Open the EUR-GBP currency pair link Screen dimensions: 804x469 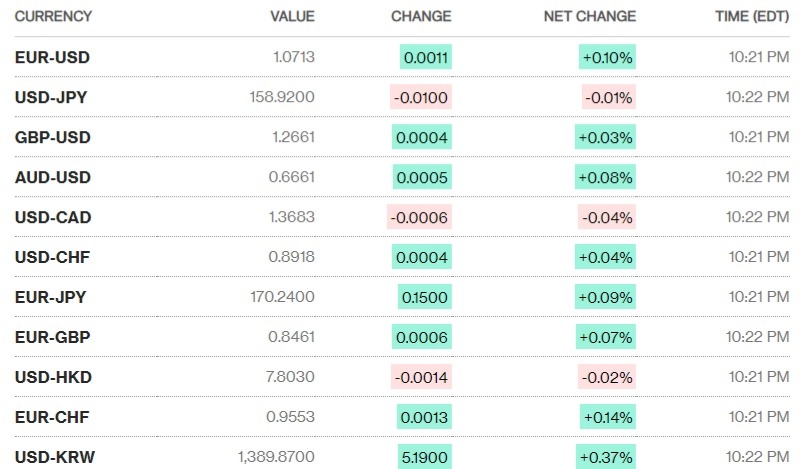click(x=53, y=337)
